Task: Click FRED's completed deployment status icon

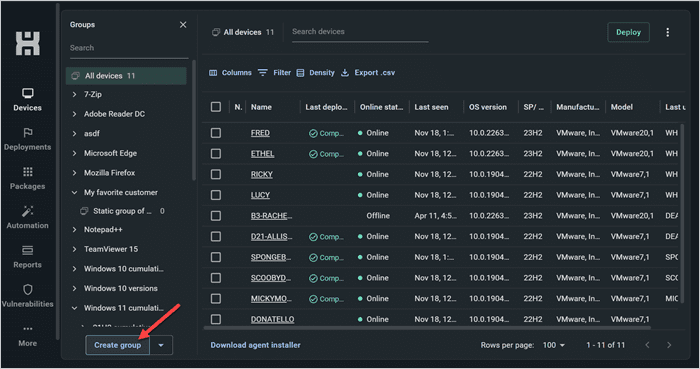Action: [x=313, y=133]
